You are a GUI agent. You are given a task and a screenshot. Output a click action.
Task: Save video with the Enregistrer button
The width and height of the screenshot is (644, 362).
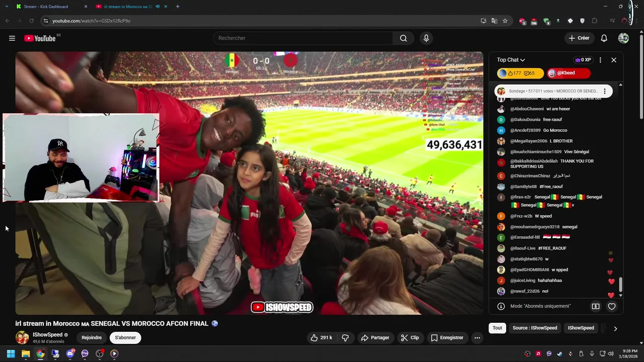(447, 338)
